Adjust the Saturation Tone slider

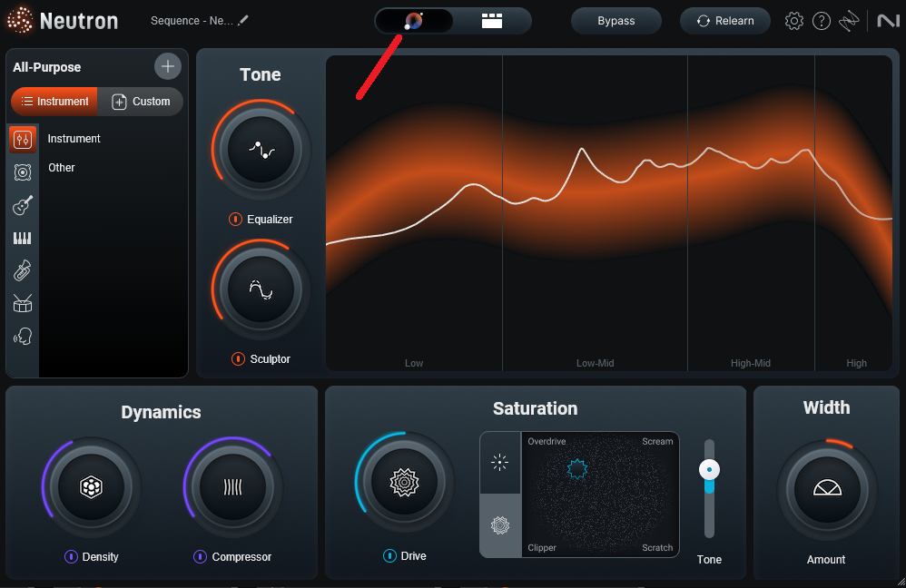pyautogui.click(x=709, y=469)
